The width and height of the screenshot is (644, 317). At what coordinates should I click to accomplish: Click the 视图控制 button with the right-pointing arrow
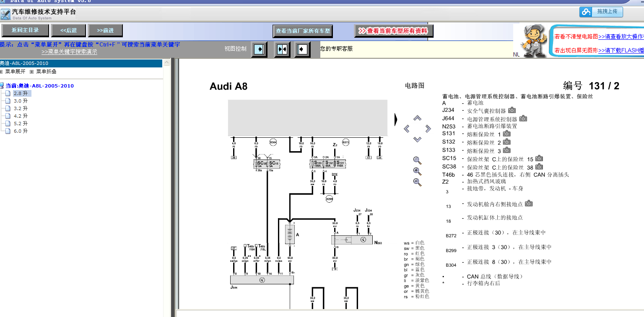[x=259, y=49]
